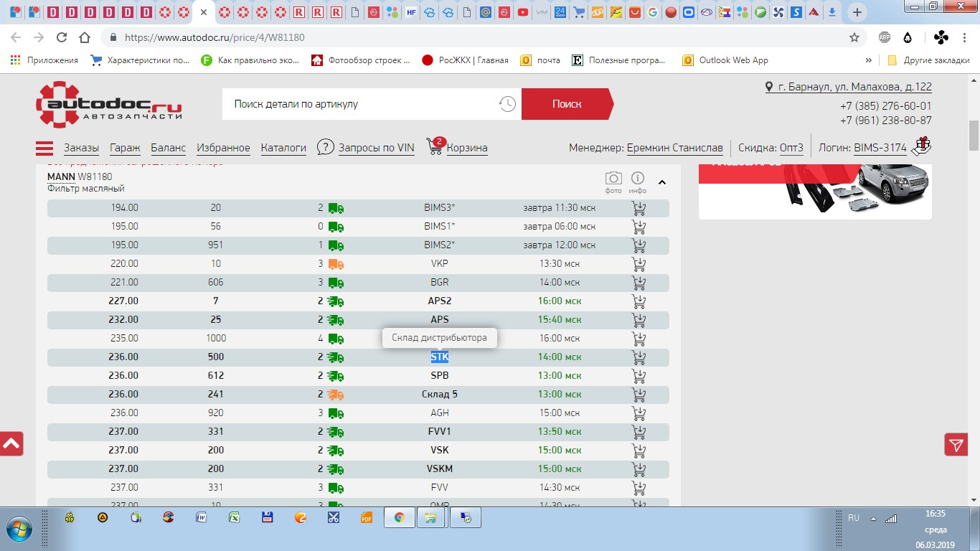Collapse the MANN W81180 offers list
This screenshot has width=980, height=551.
click(662, 182)
